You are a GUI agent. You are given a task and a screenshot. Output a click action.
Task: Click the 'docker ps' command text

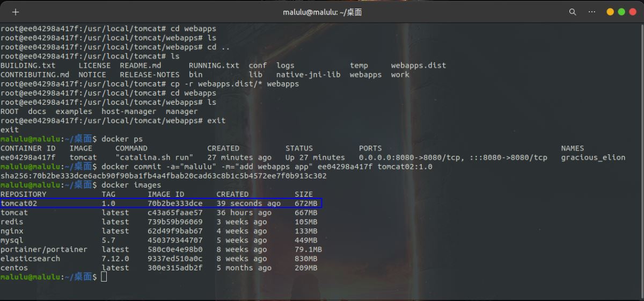click(122, 139)
